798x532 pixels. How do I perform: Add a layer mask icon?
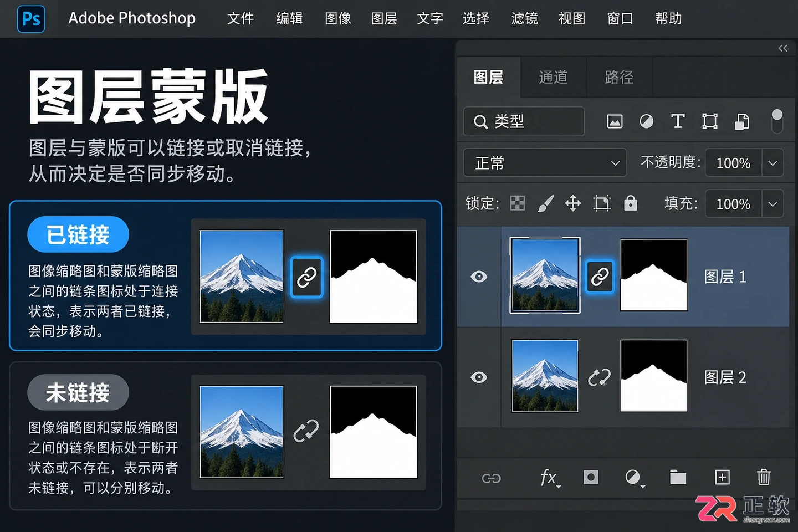point(591,477)
